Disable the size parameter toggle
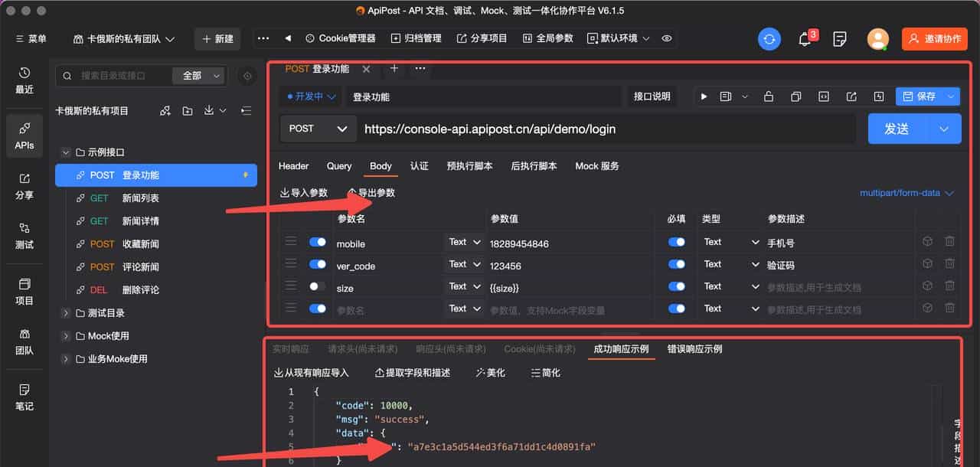Viewport: 980px width, 467px height. click(317, 286)
